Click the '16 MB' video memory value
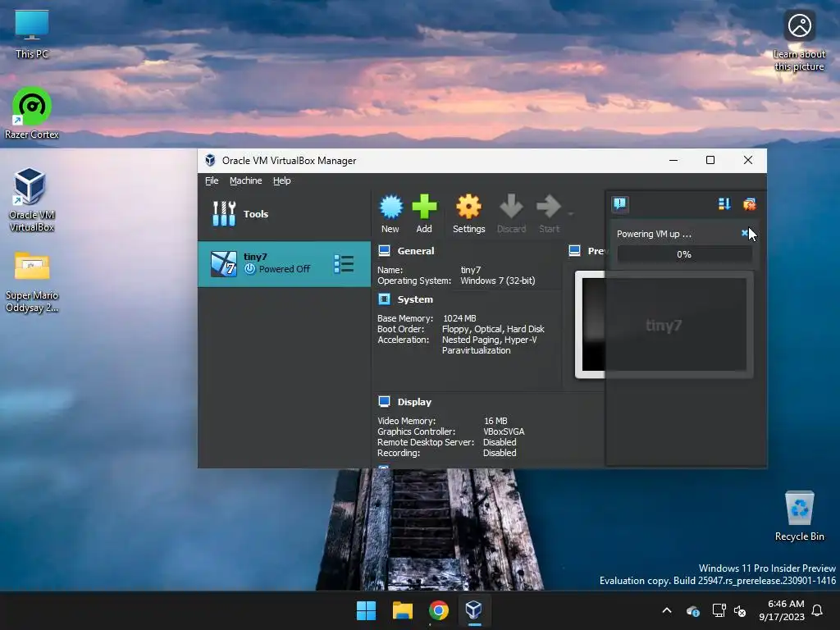The height and width of the screenshot is (630, 840). coord(495,421)
